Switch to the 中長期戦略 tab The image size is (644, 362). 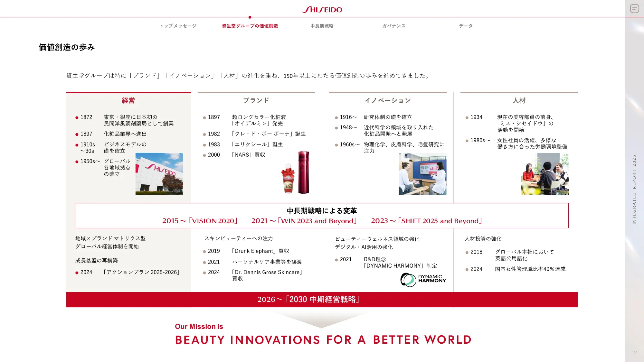322,26
